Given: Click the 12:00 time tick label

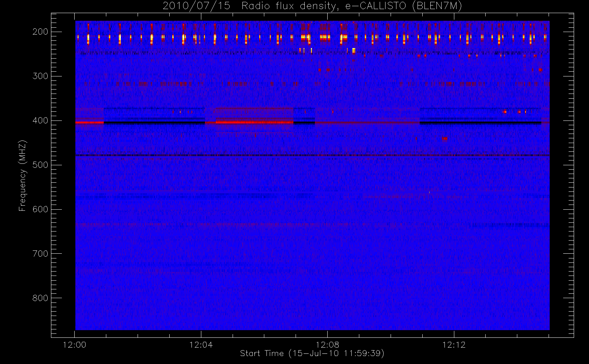Looking at the screenshot, I should click(75, 345).
